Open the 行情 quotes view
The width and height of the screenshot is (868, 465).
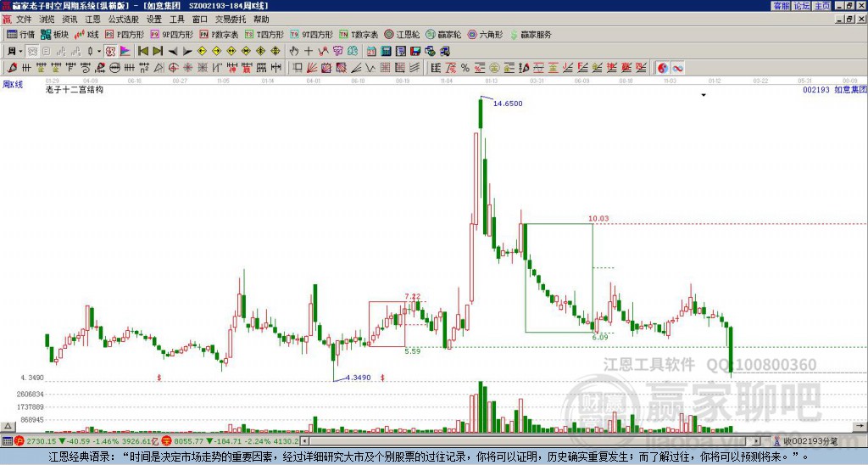coord(20,34)
